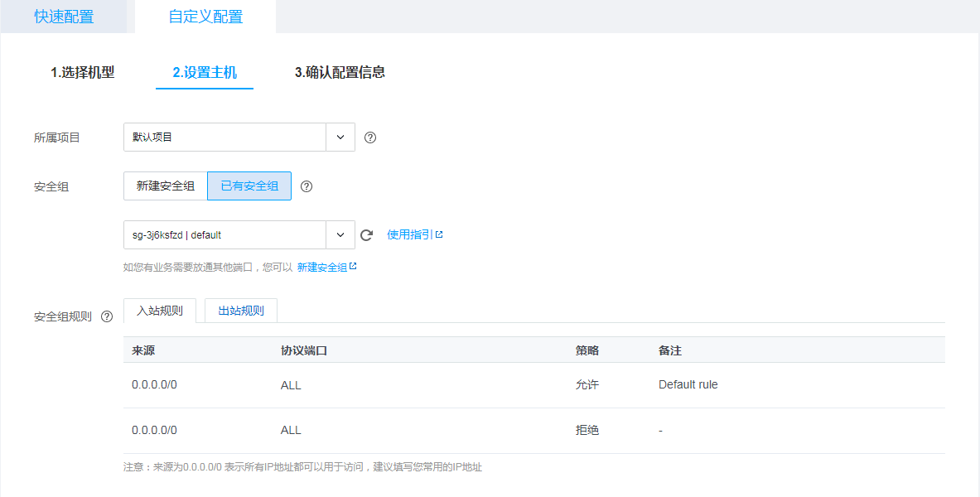Image resolution: width=980 pixels, height=497 pixels.
Task: Click ALL in the 拒绝 rule row
Action: pos(291,431)
